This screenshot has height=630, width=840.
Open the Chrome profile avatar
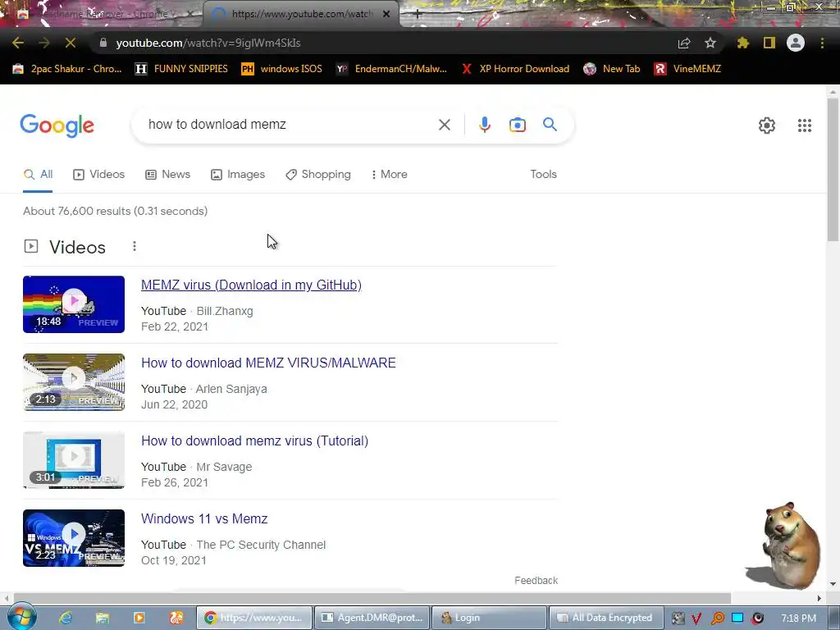[796, 43]
